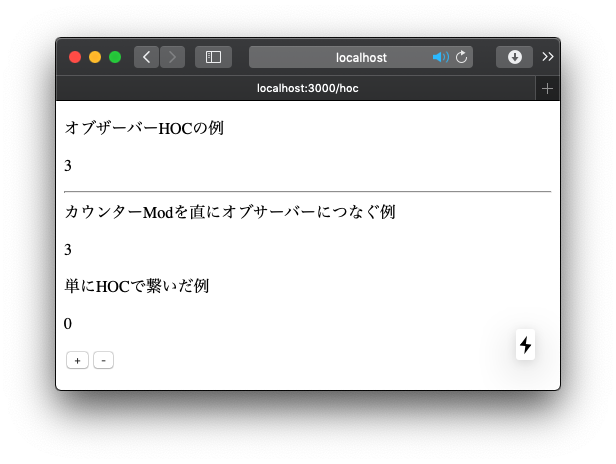
Task: Click the value 3 under オブザーバーHOCの例
Action: tap(68, 166)
